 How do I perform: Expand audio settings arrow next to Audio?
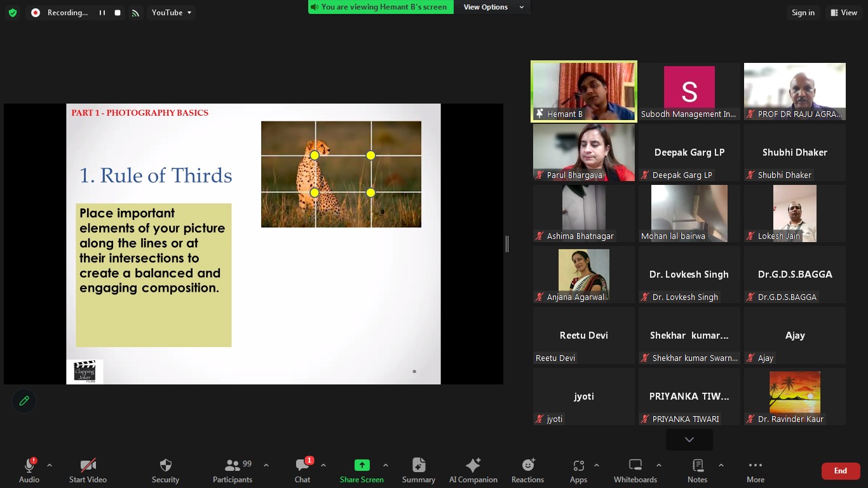pos(50,465)
